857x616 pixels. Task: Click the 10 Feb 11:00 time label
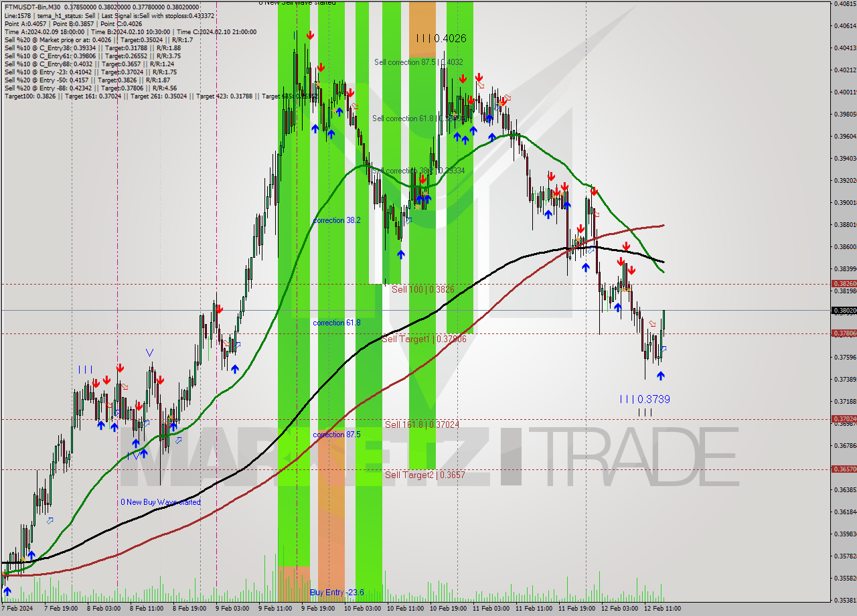click(x=404, y=609)
